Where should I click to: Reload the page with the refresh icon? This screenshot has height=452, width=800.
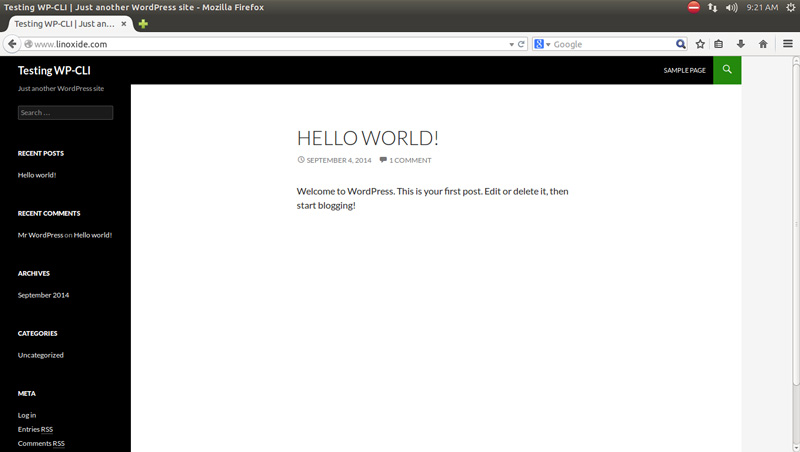[x=521, y=44]
